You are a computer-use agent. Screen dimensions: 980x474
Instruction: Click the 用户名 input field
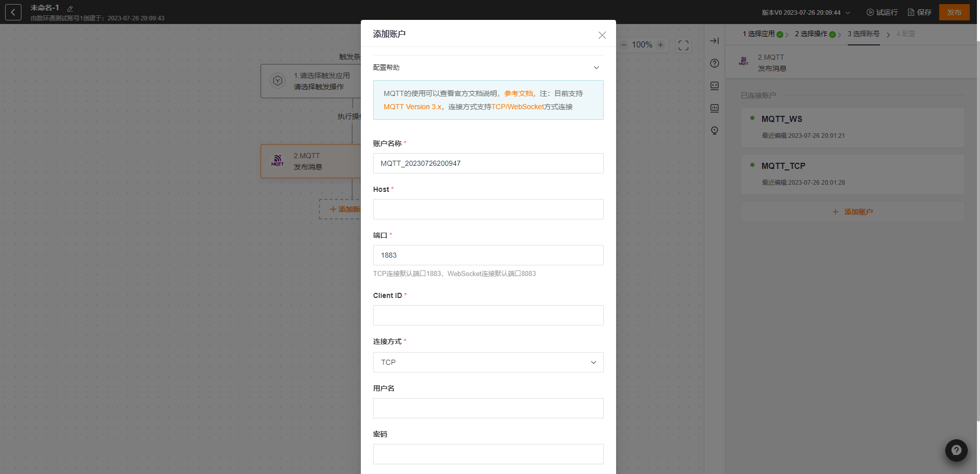click(488, 408)
